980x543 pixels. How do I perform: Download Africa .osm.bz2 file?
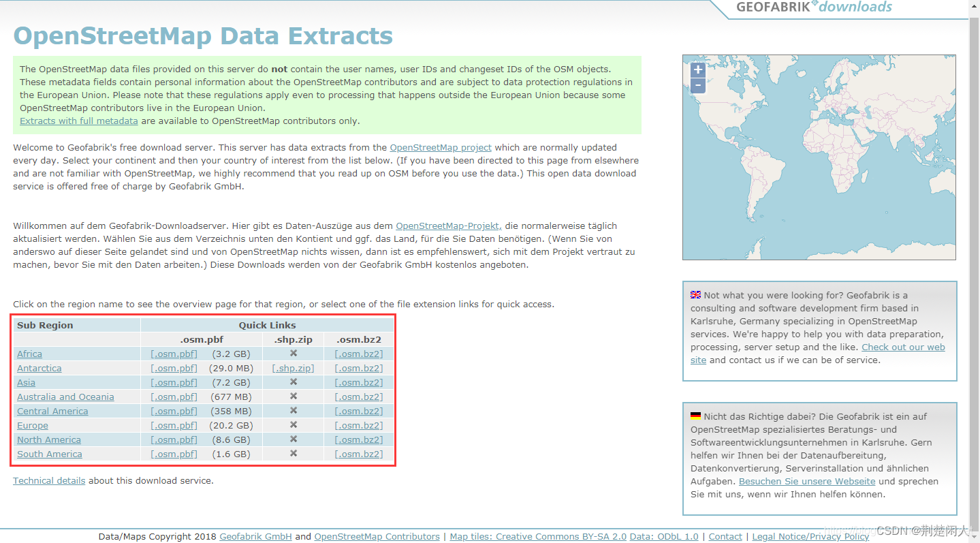359,354
